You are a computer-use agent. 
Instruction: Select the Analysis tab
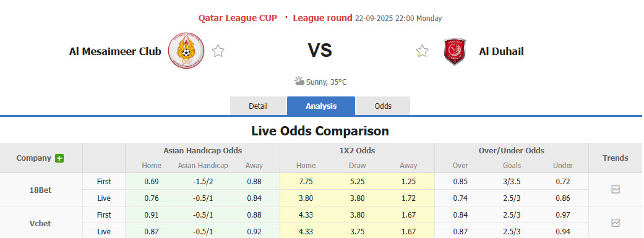click(x=321, y=106)
